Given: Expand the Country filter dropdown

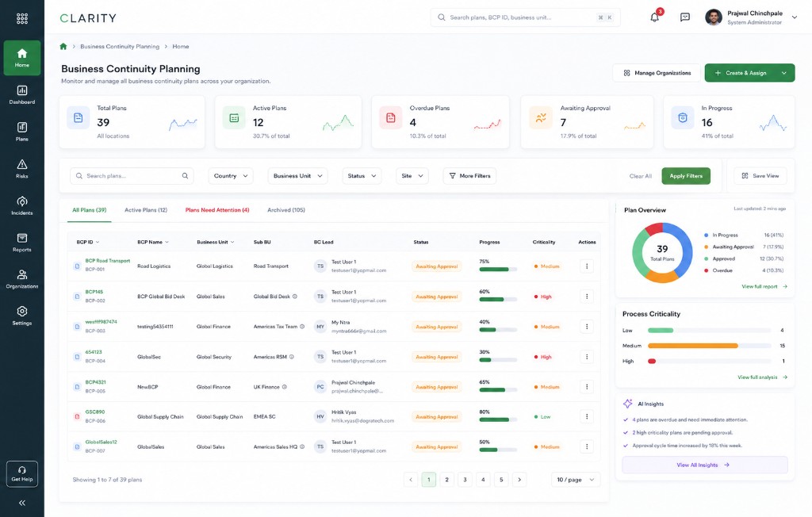Looking at the screenshot, I should point(231,175).
